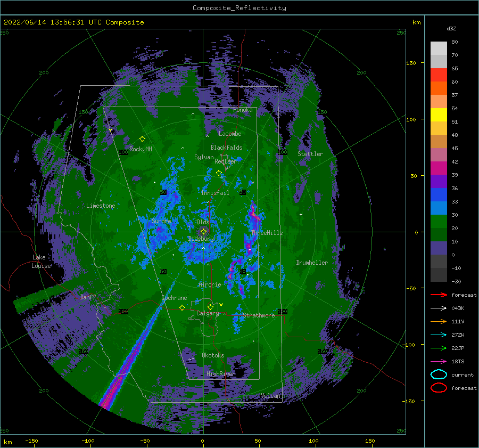Click the red forecast arrow legend icon
Viewport: 479px width, 448px height.
pyautogui.click(x=439, y=295)
